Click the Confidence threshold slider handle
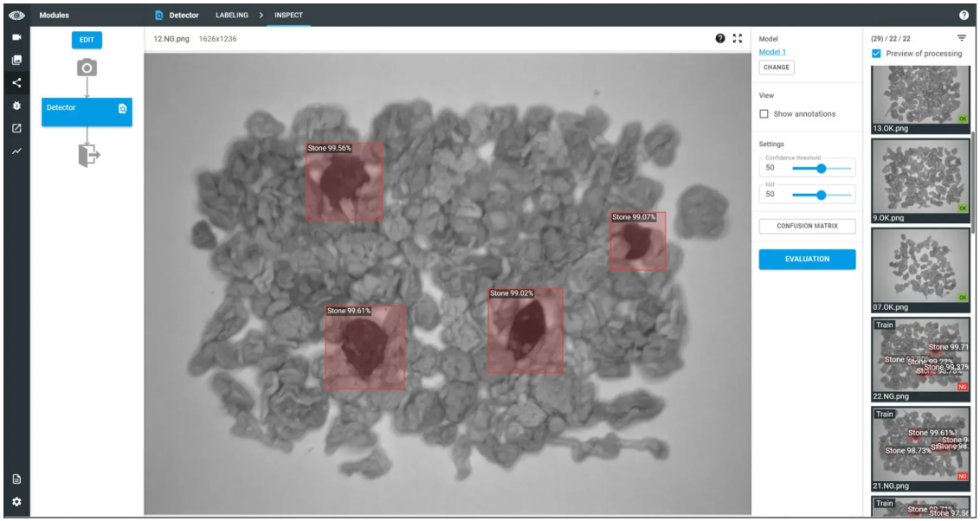980x521 pixels. (822, 169)
